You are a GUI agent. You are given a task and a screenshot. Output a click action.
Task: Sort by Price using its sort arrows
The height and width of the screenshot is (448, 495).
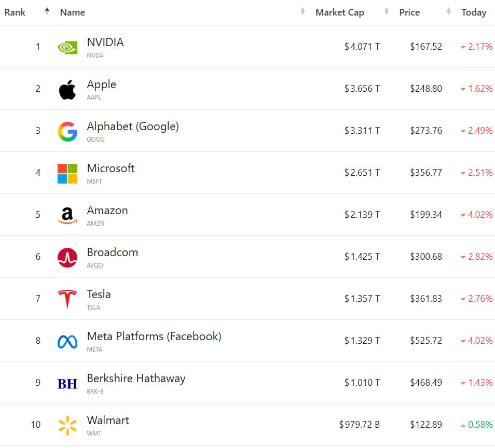tap(448, 12)
